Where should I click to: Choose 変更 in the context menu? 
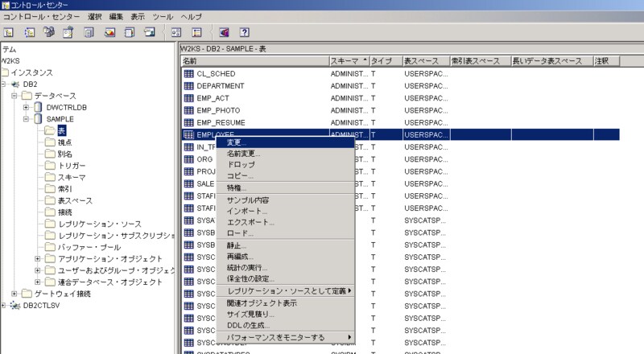(286, 142)
